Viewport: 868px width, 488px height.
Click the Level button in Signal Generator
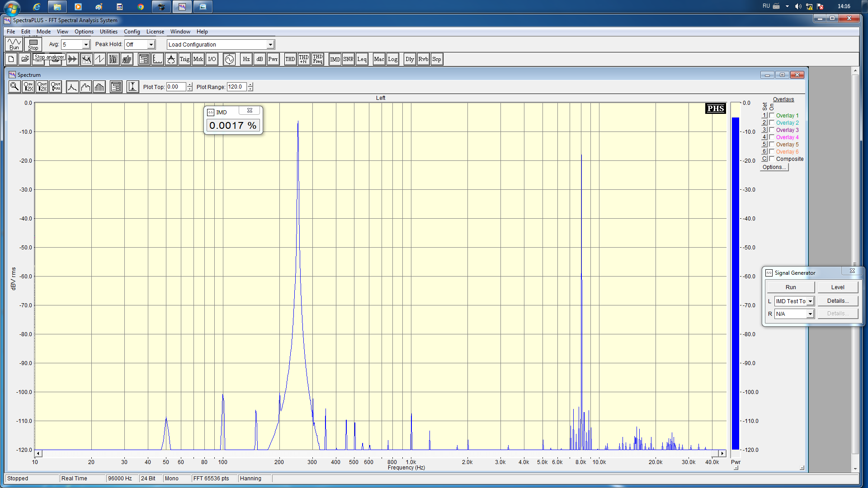838,287
